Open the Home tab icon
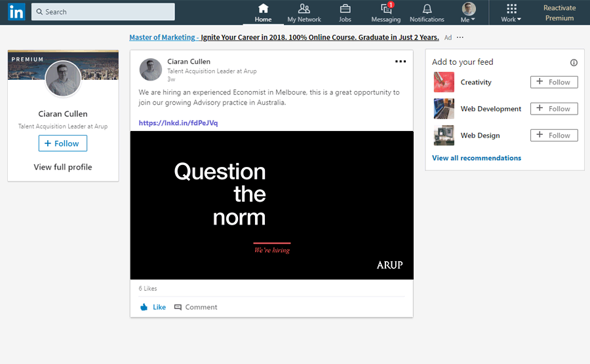This screenshot has height=364, width=590. [x=263, y=9]
